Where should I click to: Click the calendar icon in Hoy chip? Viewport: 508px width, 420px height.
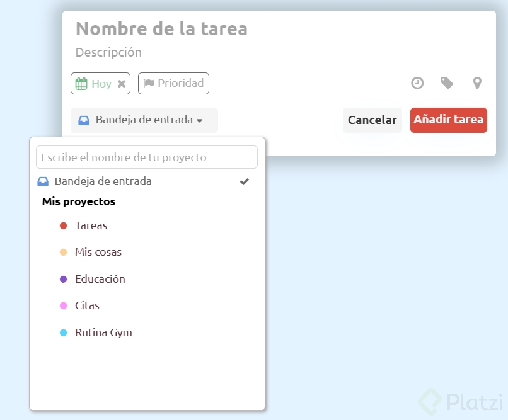point(81,84)
